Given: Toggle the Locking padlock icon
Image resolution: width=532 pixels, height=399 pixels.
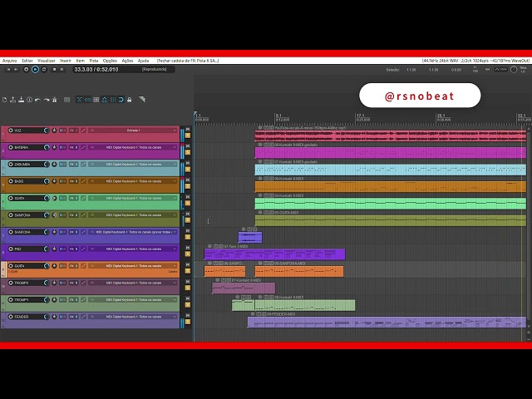Looking at the screenshot, I should (130, 100).
